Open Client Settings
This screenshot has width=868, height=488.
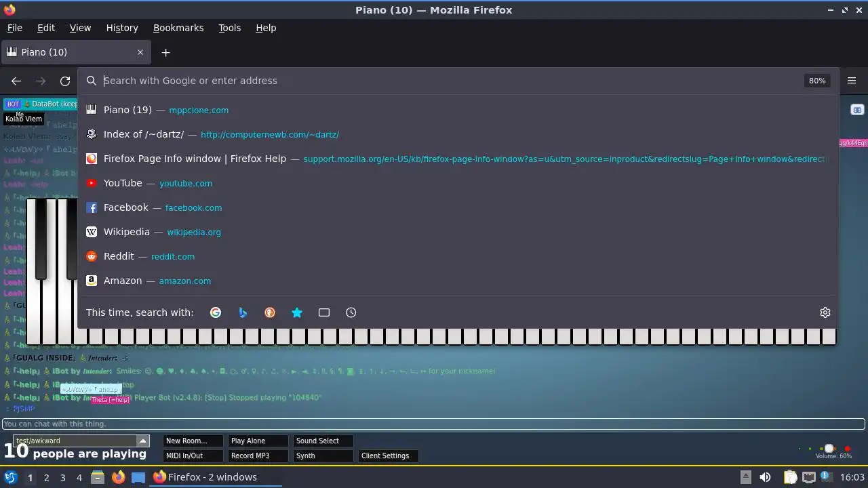coord(389,455)
